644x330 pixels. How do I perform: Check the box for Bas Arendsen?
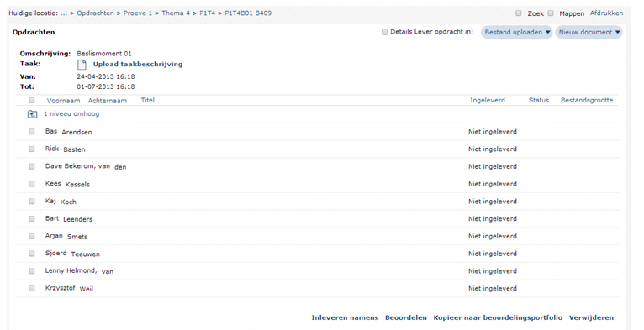[32, 132]
